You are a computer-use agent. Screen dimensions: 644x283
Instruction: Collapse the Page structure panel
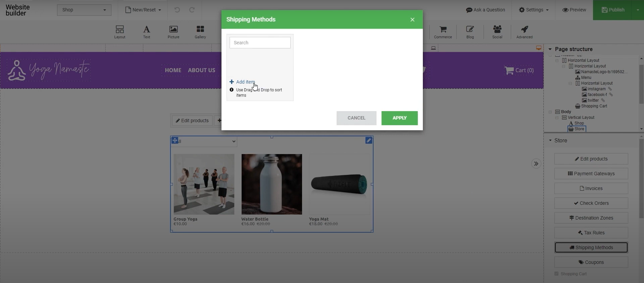coord(550,49)
